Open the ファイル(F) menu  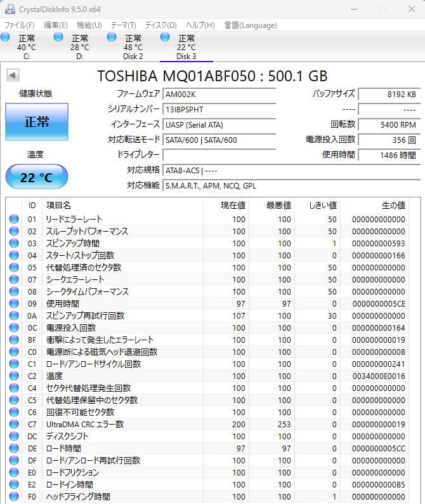tap(19, 25)
